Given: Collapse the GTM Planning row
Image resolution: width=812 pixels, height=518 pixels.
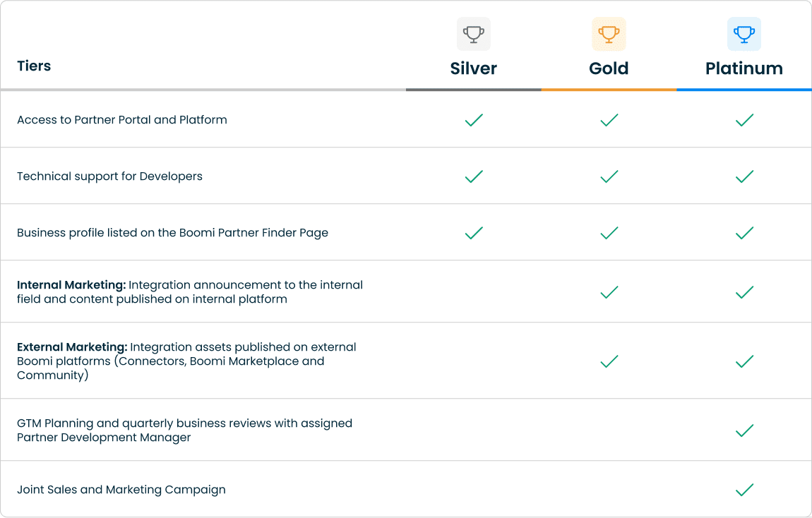Looking at the screenshot, I should pyautogui.click(x=184, y=430).
